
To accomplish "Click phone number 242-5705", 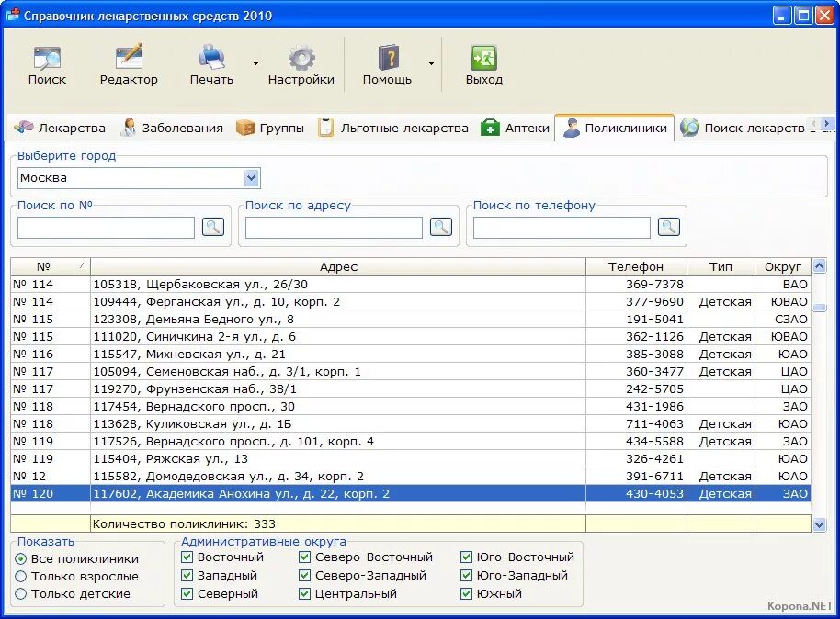I will pos(654,388).
